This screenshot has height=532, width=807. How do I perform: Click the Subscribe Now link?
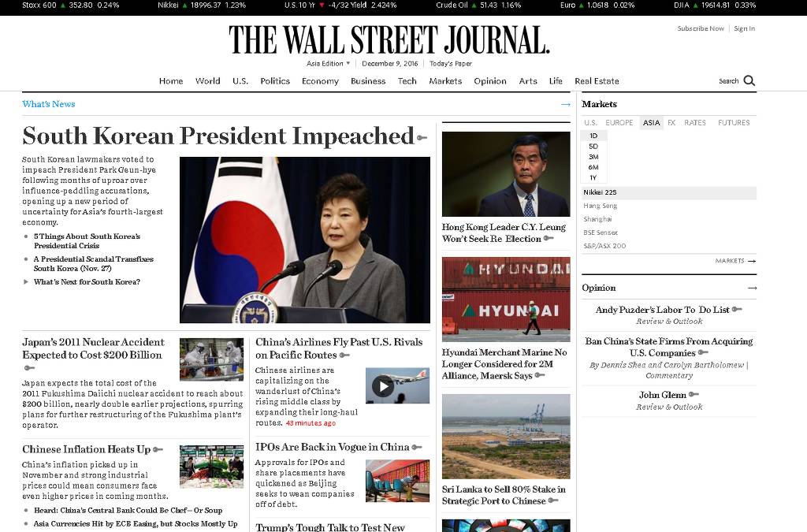click(x=701, y=28)
